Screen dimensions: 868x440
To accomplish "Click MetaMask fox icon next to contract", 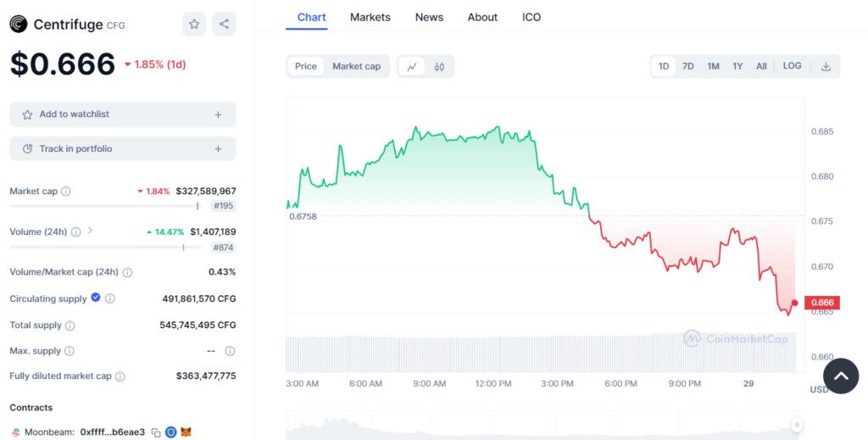I will 186,432.
